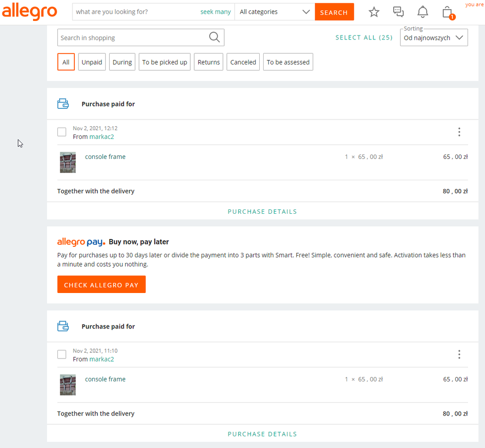Image resolution: width=485 pixels, height=448 pixels.
Task: Select checkbox for Nov 2, 12:12 purchase
Action: click(x=62, y=132)
